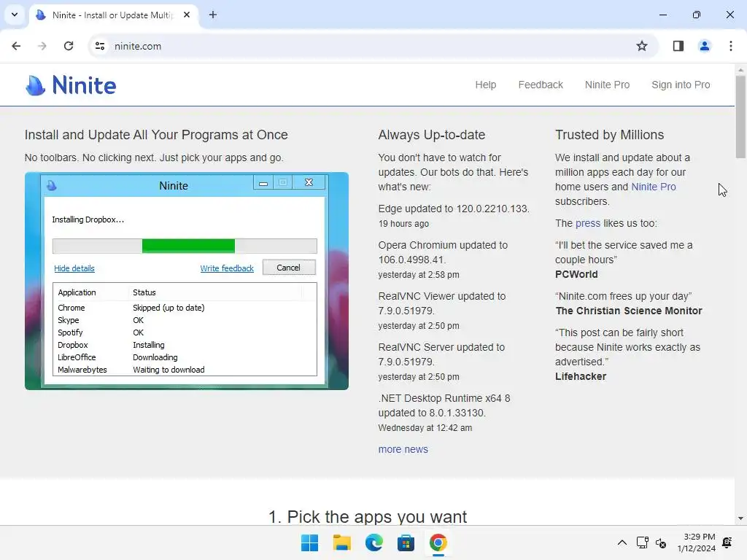Open Chrome's three-dot menu
The width and height of the screenshot is (747, 560).
click(730, 46)
